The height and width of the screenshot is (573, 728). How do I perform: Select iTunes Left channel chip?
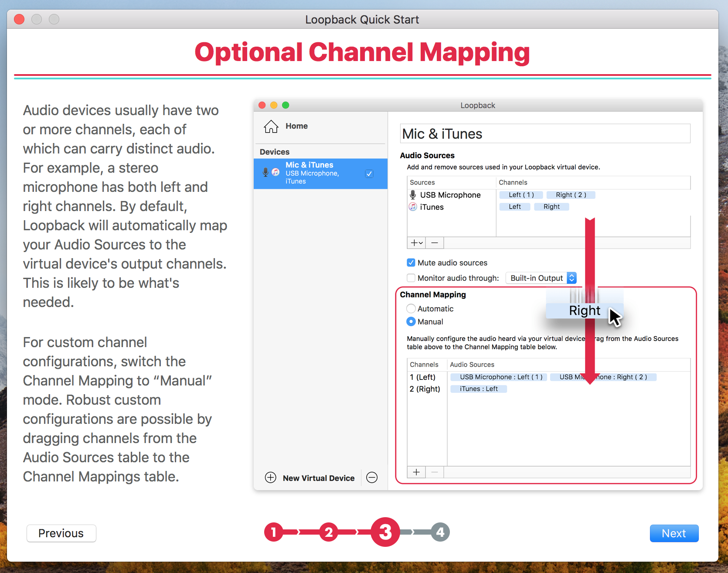[x=515, y=207]
